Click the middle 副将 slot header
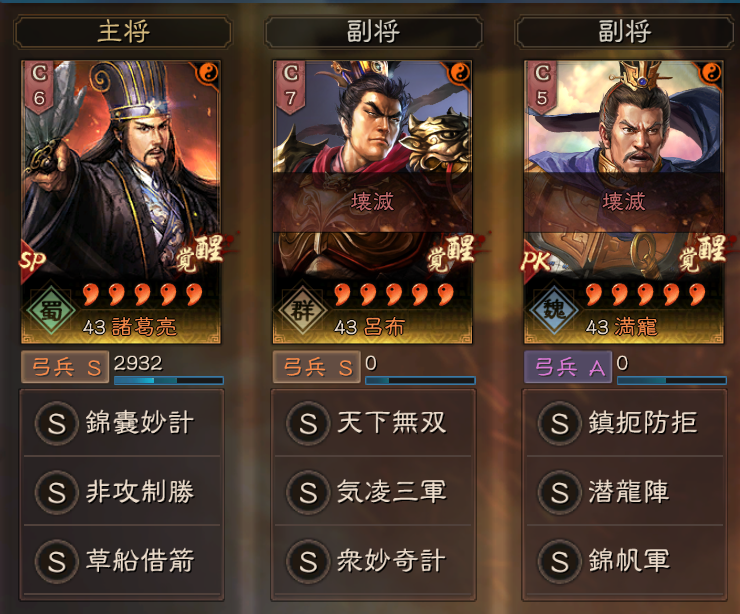The height and width of the screenshot is (614, 740). click(374, 32)
